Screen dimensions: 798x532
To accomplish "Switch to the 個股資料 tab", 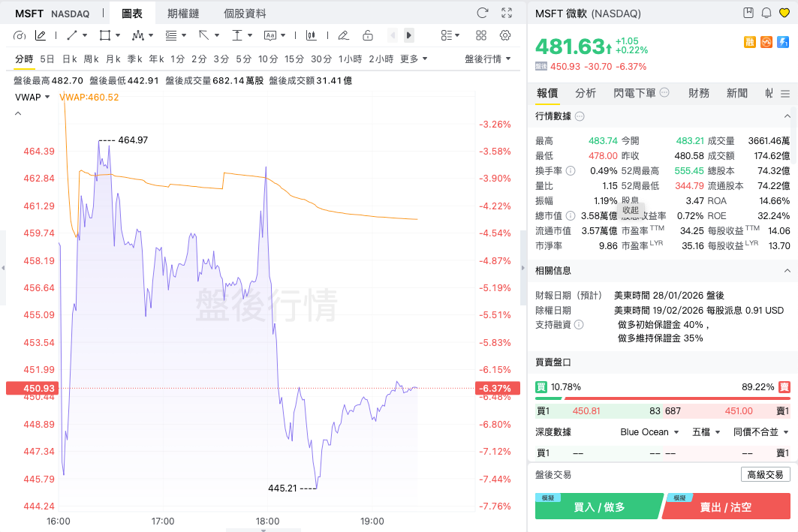I will tap(245, 14).
